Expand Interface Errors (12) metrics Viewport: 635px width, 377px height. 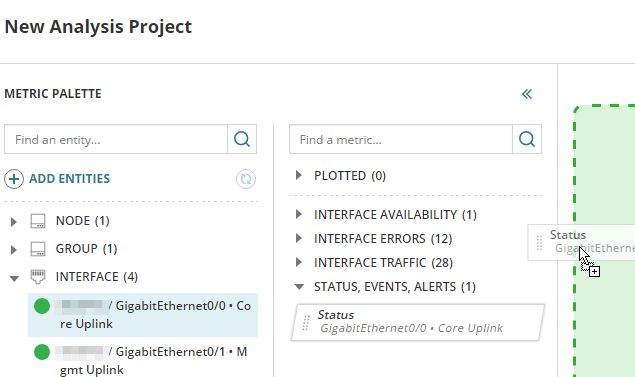(299, 238)
